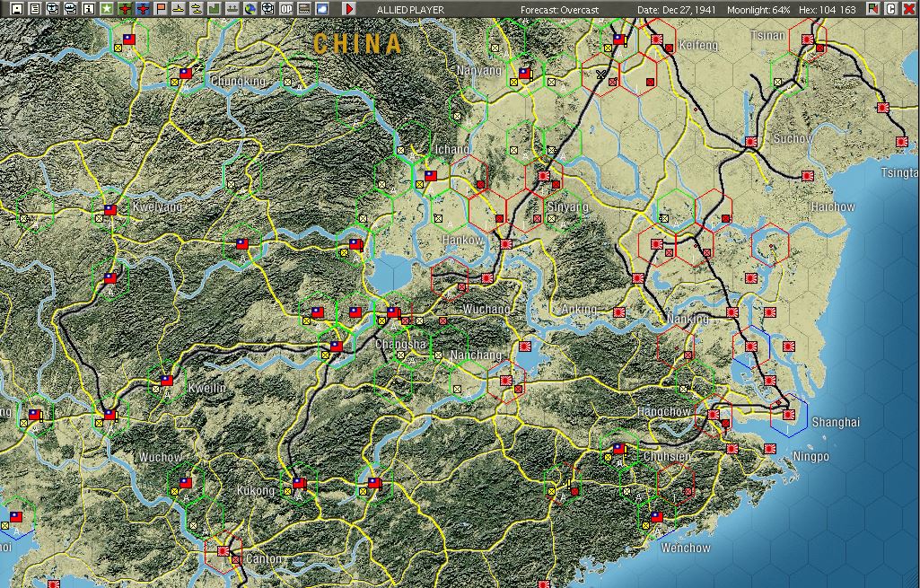Click the 'Hex: 104 163' readout
The width and height of the screenshot is (920, 588).
click(828, 9)
